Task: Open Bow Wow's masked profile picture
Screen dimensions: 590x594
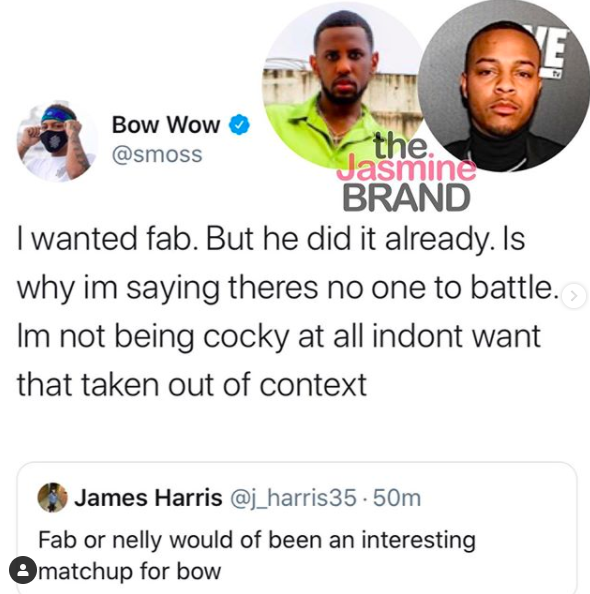Action: [56, 142]
